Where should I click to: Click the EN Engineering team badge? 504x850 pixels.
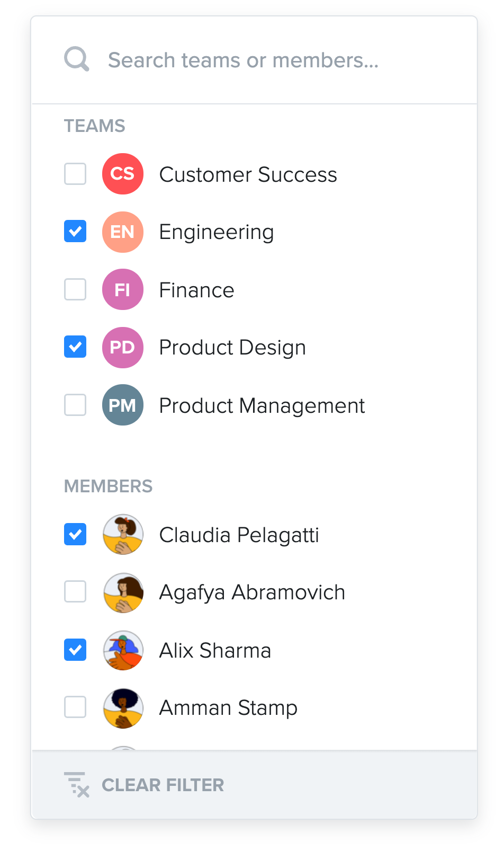[123, 232]
